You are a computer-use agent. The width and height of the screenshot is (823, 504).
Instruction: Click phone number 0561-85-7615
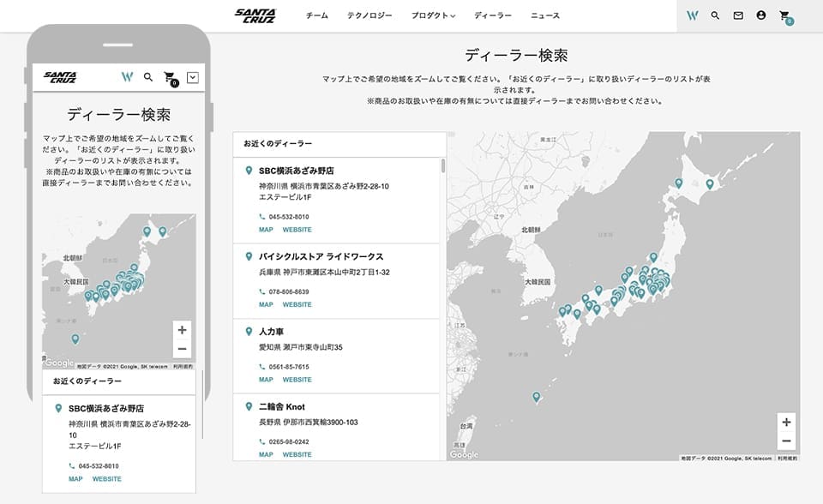point(289,367)
